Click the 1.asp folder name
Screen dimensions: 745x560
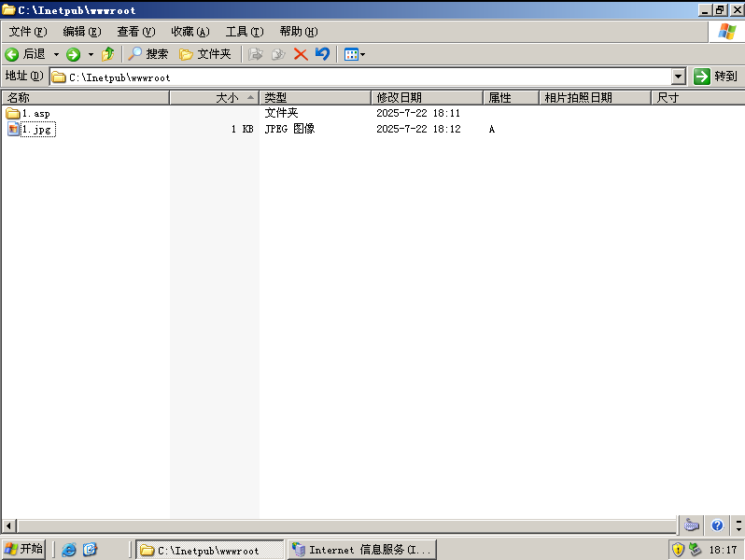[x=36, y=114]
